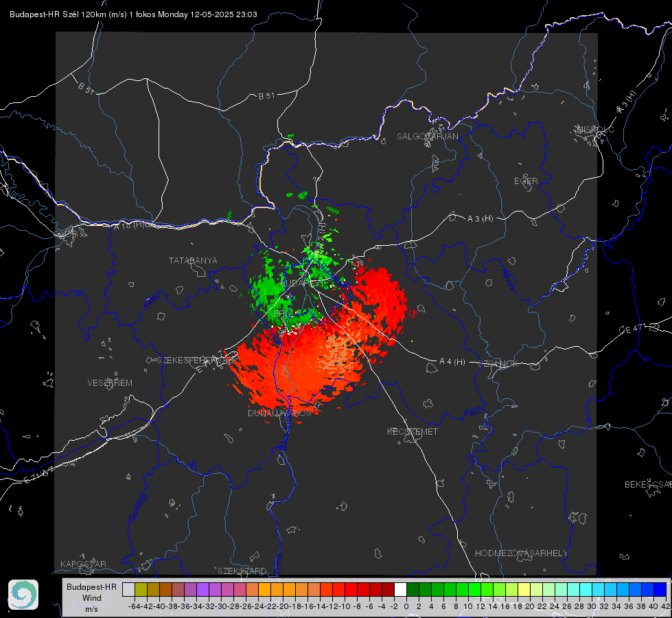This screenshot has height=618, width=672.
Task: Click the 'A 4 (H)' road label
Action: click(452, 362)
